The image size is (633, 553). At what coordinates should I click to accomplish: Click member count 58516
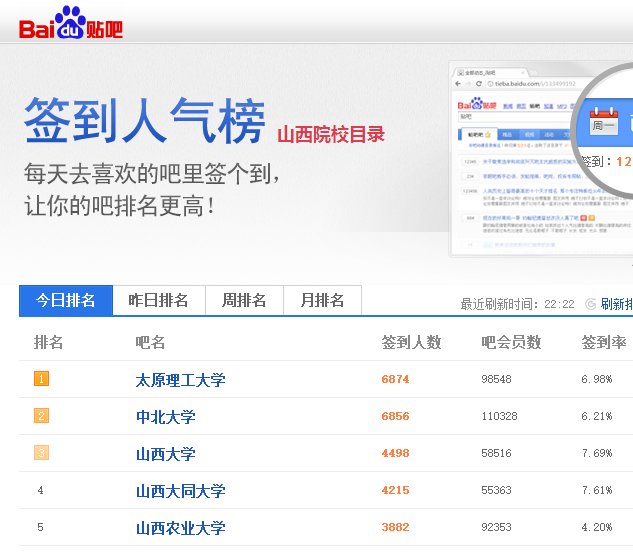click(x=496, y=453)
